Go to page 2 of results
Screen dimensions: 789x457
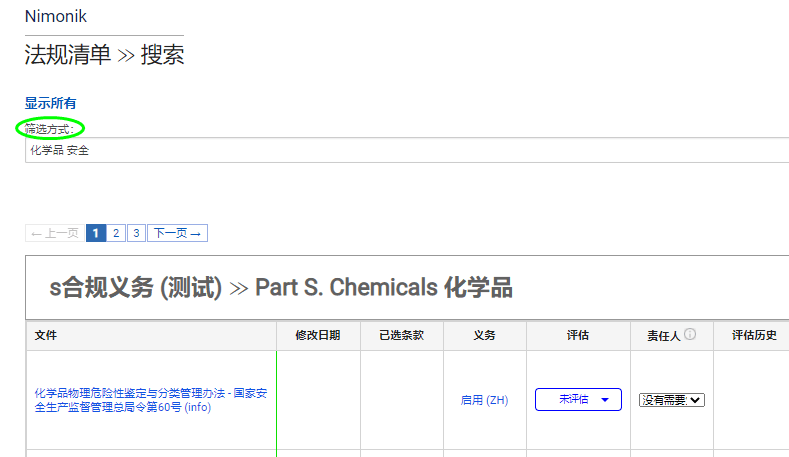pos(116,233)
